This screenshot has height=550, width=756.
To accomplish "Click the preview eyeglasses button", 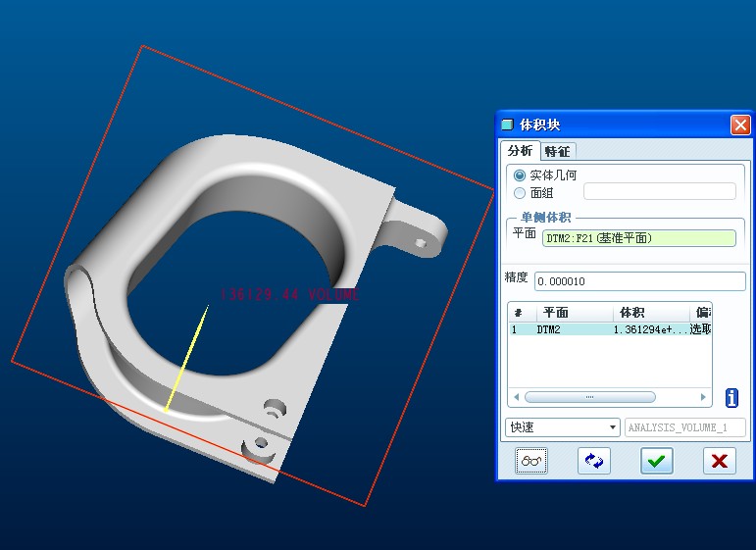I will [x=531, y=461].
